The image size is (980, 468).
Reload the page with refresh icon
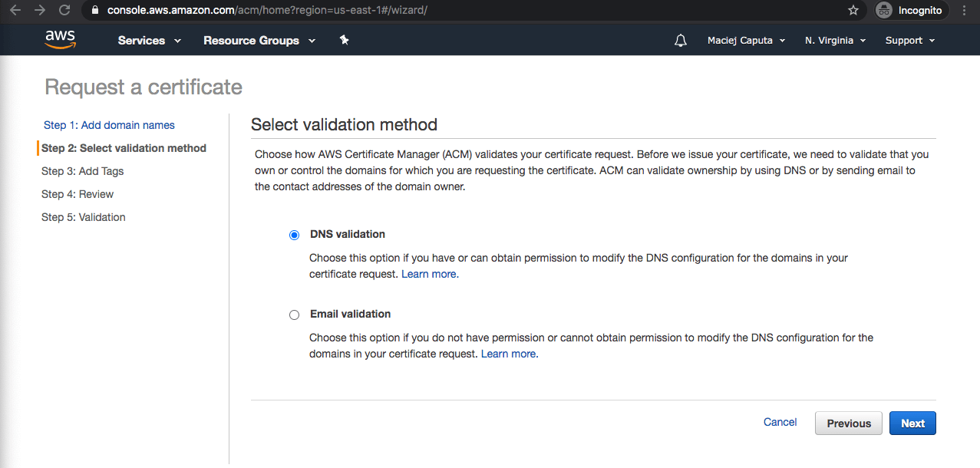64,11
